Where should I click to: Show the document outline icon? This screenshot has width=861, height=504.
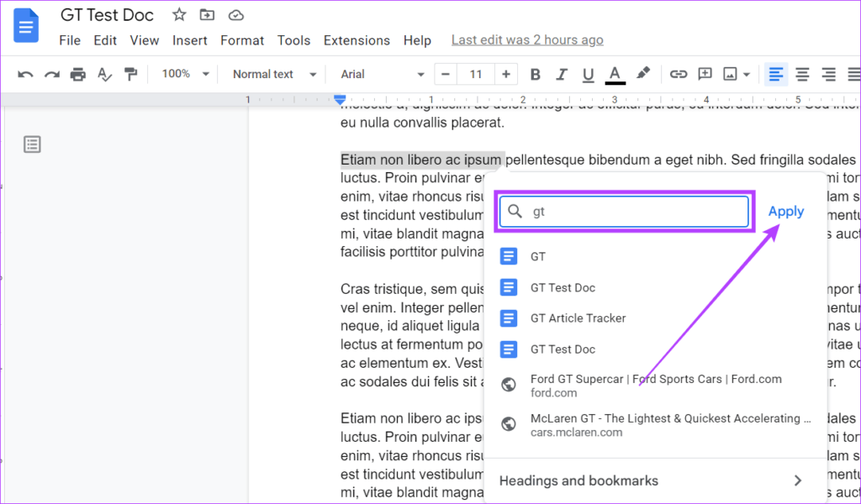pos(32,144)
